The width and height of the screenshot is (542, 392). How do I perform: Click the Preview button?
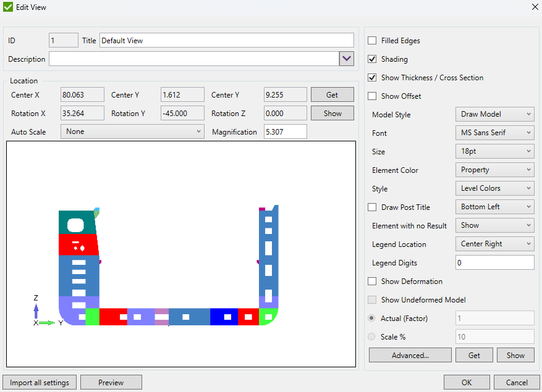pos(111,382)
